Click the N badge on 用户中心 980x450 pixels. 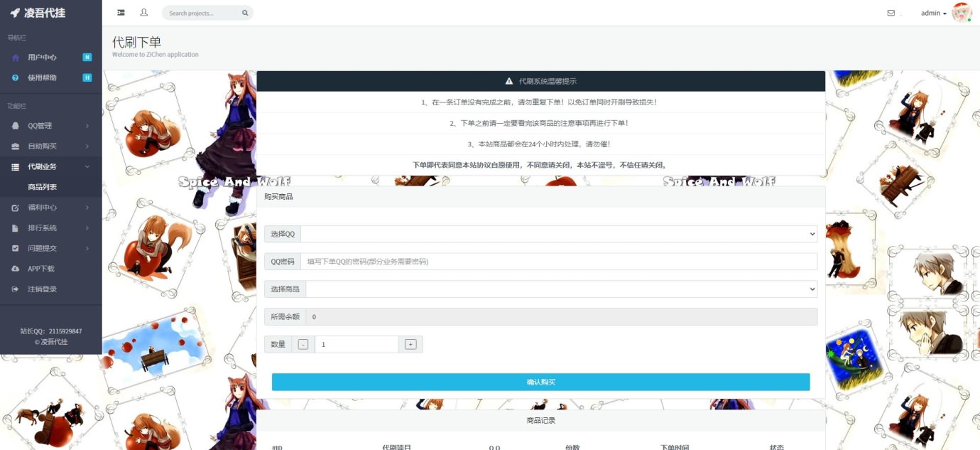click(87, 57)
